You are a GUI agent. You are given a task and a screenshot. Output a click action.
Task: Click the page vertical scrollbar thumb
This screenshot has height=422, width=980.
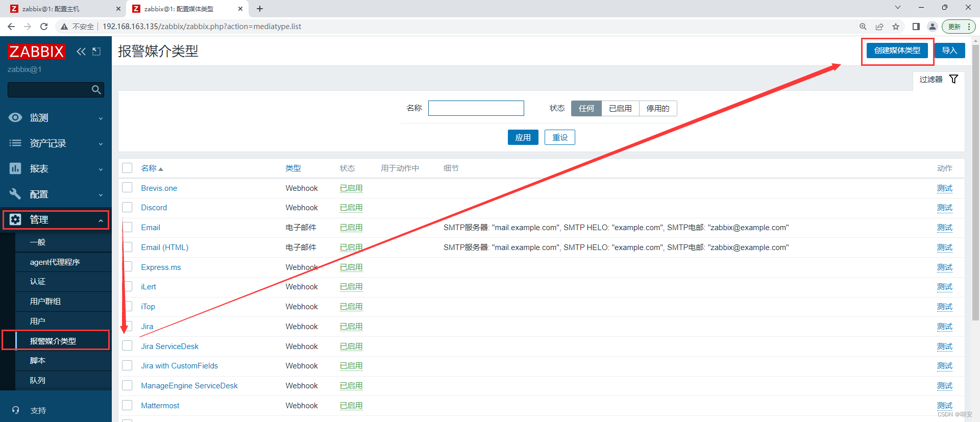coord(976,183)
